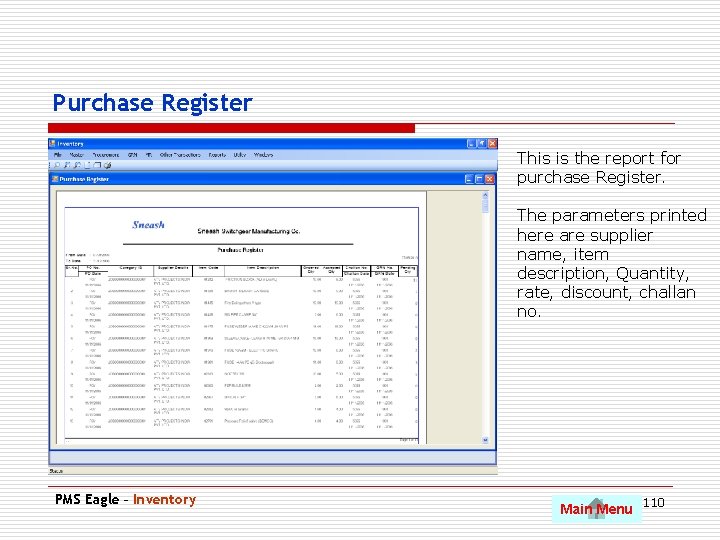Click the GRN No column header
This screenshot has width=720, height=540.
click(384, 268)
